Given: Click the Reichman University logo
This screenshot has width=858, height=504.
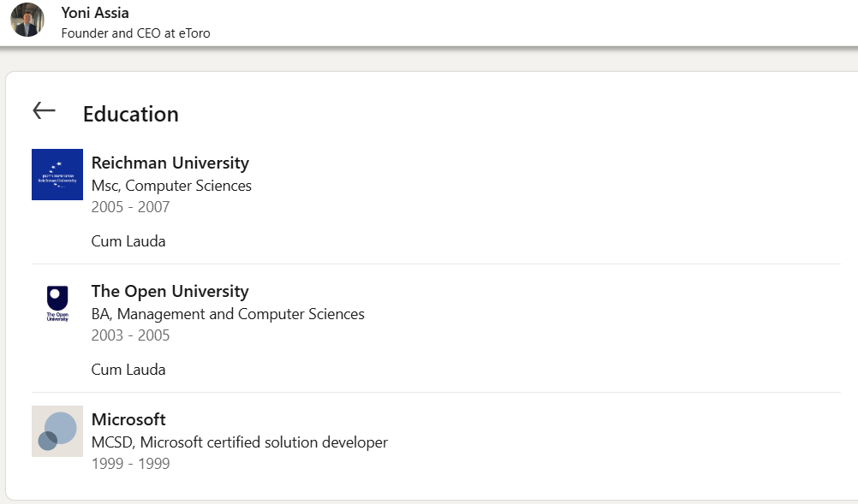Looking at the screenshot, I should click(x=57, y=175).
